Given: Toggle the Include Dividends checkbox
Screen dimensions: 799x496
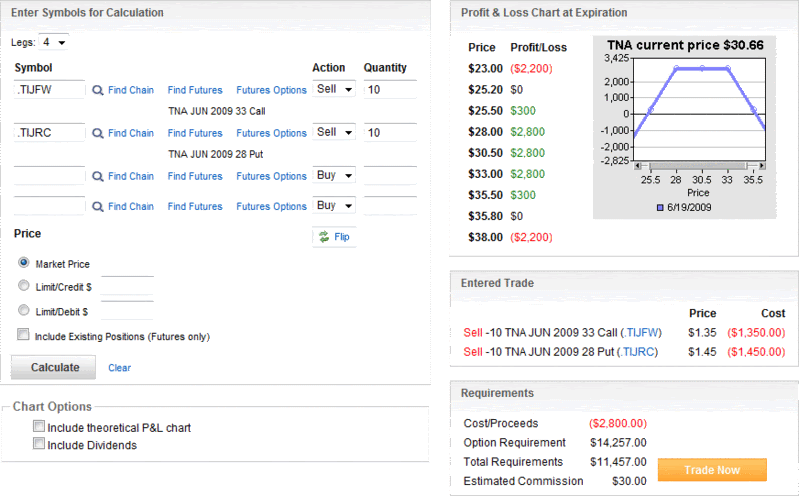Looking at the screenshot, I should click(x=39, y=445).
